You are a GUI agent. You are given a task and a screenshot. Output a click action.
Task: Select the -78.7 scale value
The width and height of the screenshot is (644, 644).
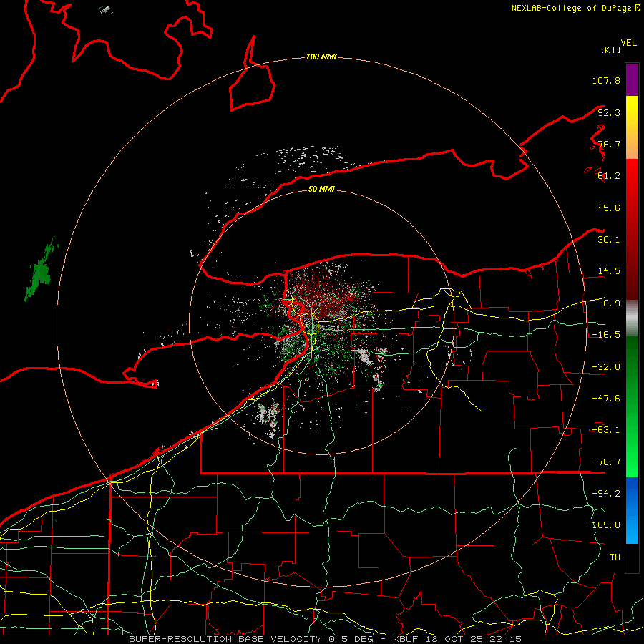[606, 462]
